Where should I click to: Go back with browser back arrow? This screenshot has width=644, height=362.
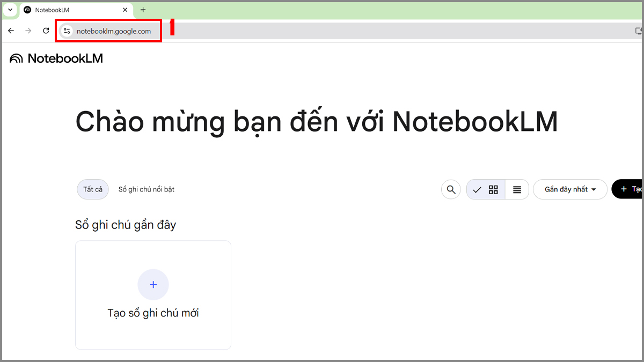(11, 31)
